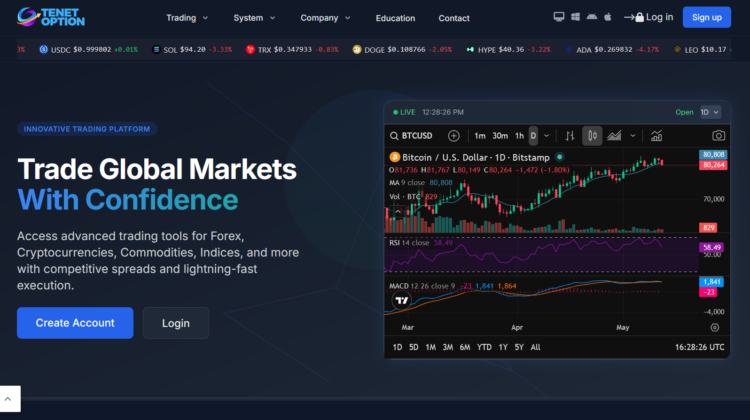Click the Innovative Trading Platform badge
This screenshot has width=750, height=420.
[87, 129]
